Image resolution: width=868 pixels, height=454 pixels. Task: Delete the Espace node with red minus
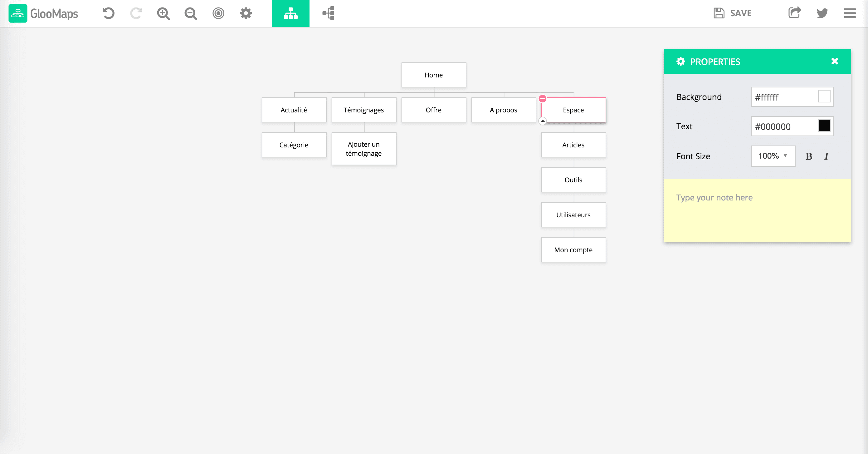pos(542,98)
